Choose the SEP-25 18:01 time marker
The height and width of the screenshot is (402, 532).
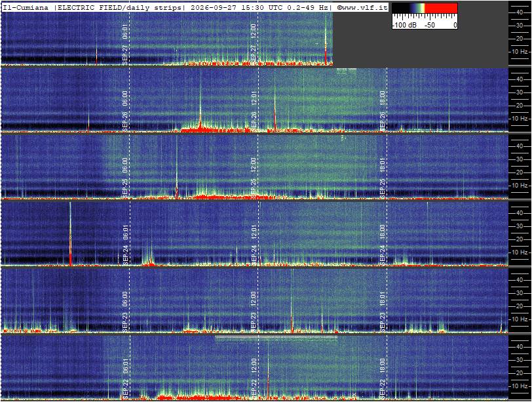pos(382,178)
